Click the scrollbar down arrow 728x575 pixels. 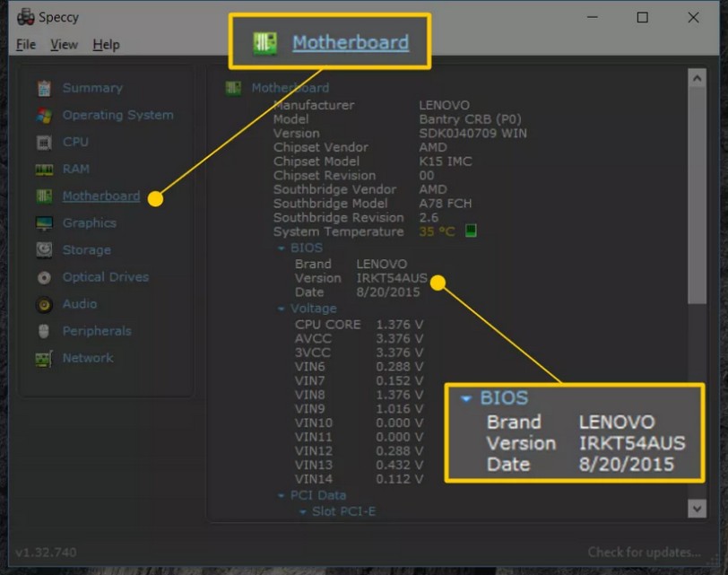tap(697, 509)
